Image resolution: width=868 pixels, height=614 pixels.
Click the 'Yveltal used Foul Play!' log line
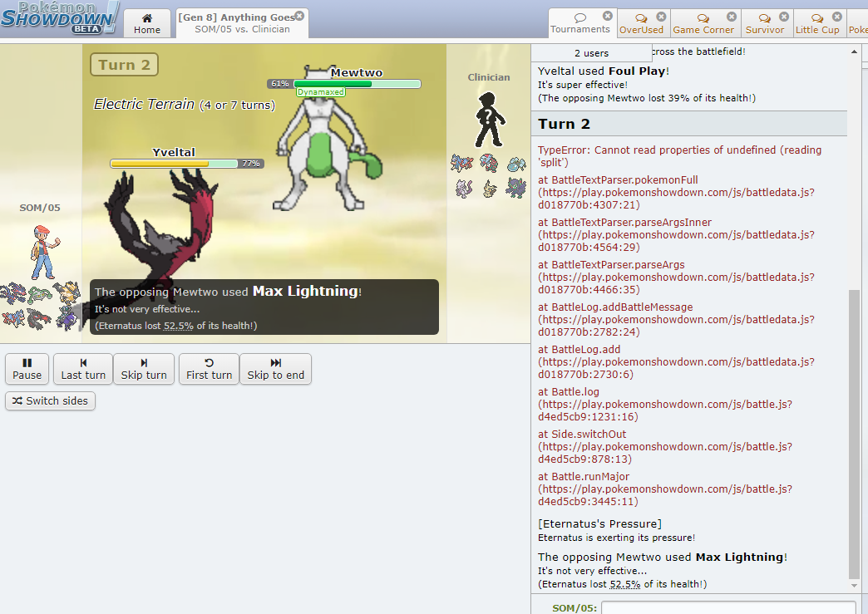[604, 71]
